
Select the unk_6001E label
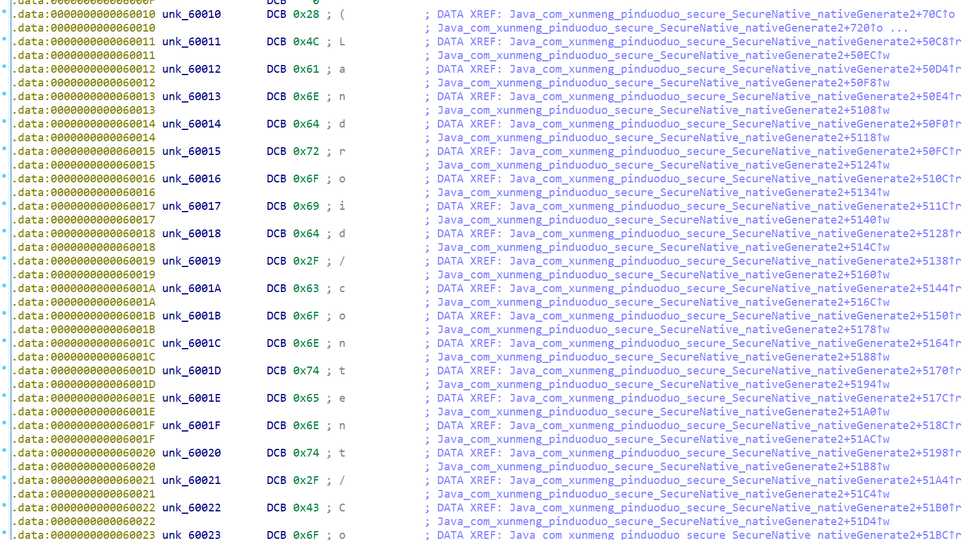tap(191, 398)
